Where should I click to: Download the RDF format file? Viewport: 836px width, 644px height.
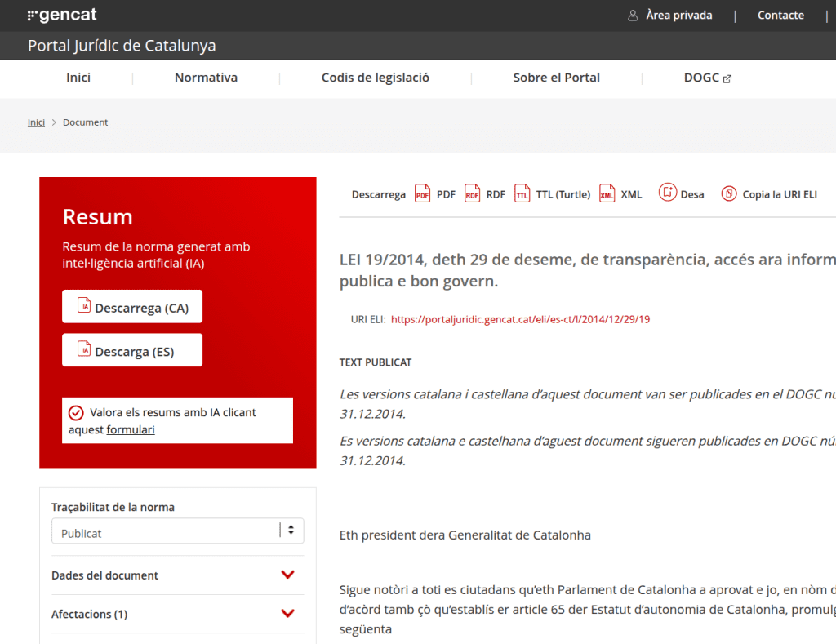coord(472,194)
